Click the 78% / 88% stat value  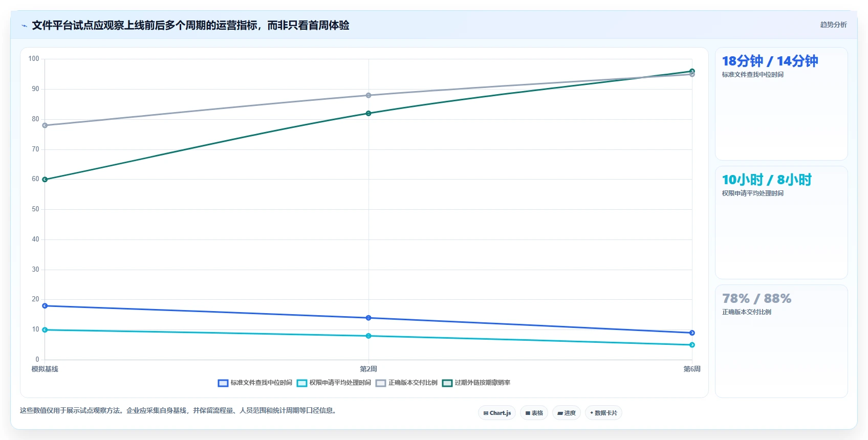coord(756,299)
